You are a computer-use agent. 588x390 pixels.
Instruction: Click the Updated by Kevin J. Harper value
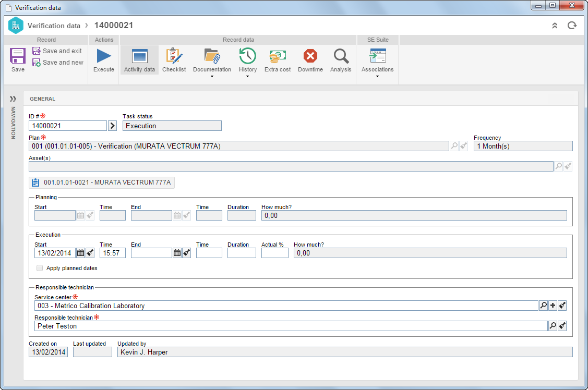345,352
